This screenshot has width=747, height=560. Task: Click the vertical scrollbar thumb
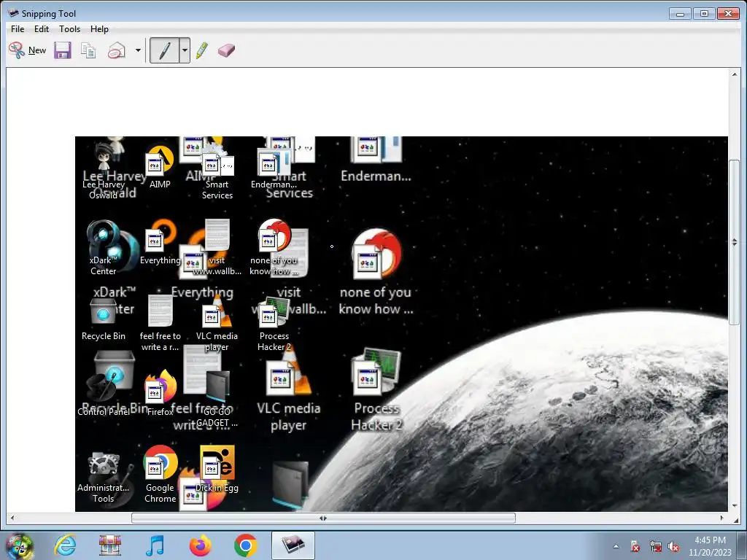coord(734,243)
